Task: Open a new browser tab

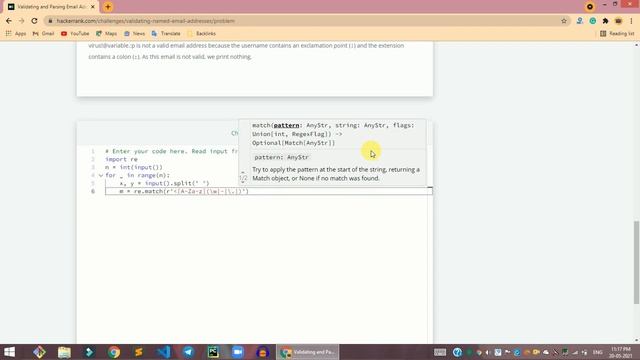Action: (108, 7)
